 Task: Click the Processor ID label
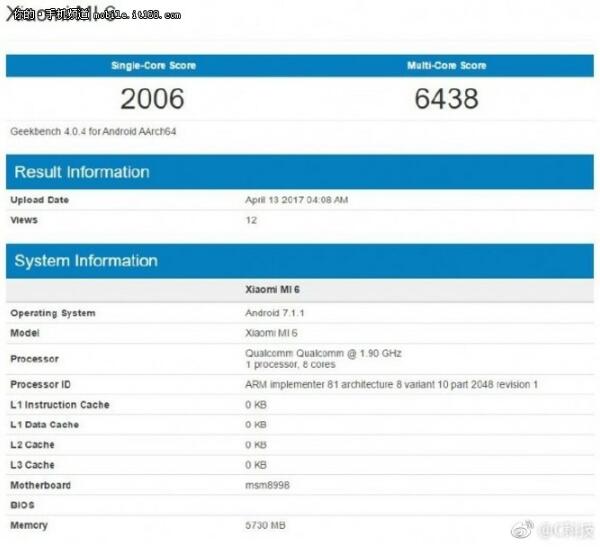point(41,385)
